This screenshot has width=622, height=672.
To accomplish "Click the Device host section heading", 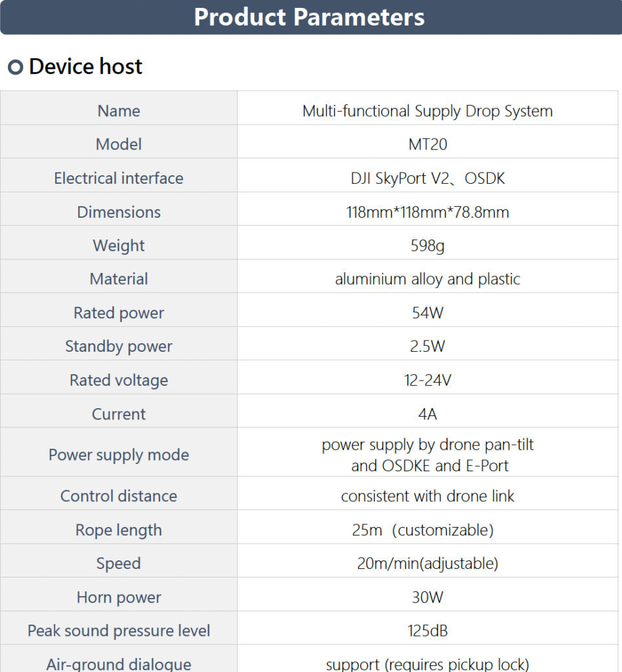I will tap(85, 67).
